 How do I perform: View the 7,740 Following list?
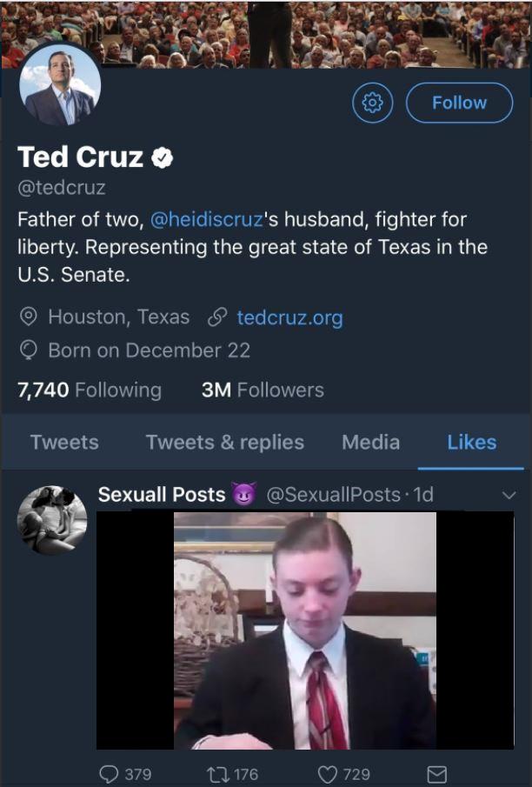coord(90,390)
